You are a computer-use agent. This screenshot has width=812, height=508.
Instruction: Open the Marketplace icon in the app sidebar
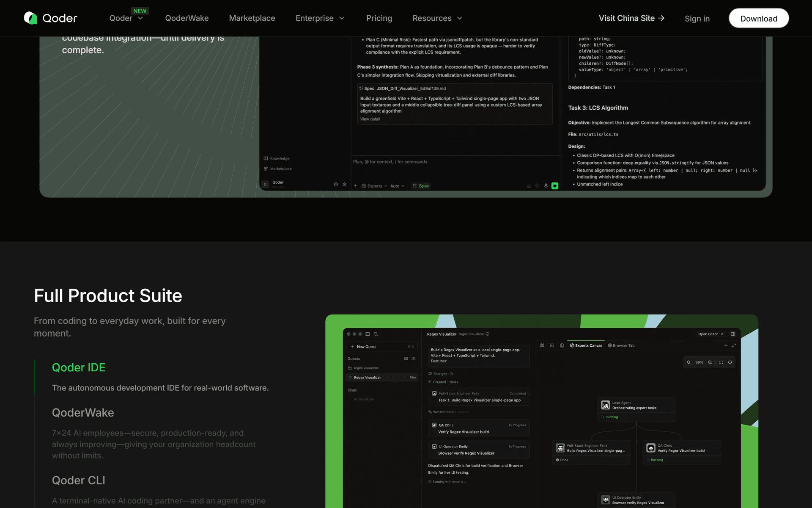click(266, 168)
